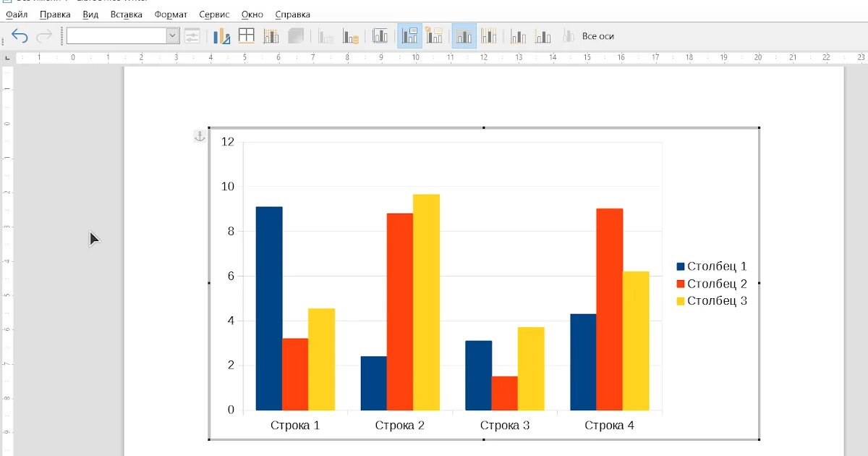Open the Format Selection dialog
Viewport: 868px width, 456px height.
pos(192,34)
